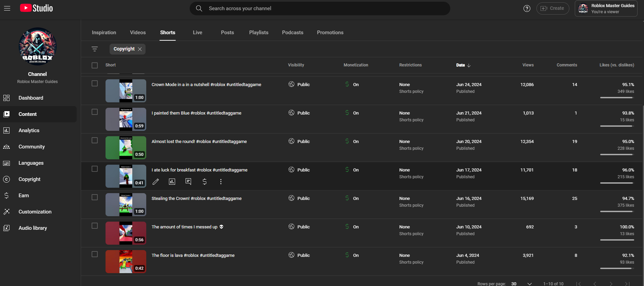Open three-dot options for breakfast short
644x286 pixels.
click(x=221, y=182)
